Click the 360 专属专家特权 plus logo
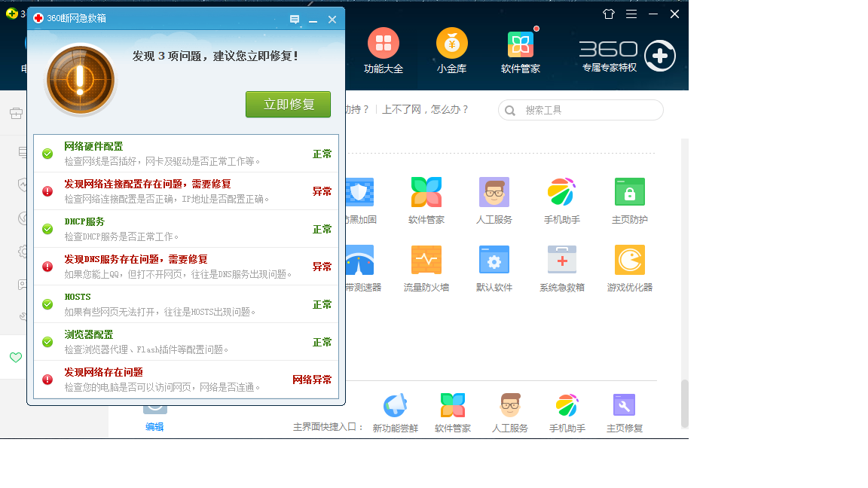This screenshot has height=488, width=868. tap(660, 55)
